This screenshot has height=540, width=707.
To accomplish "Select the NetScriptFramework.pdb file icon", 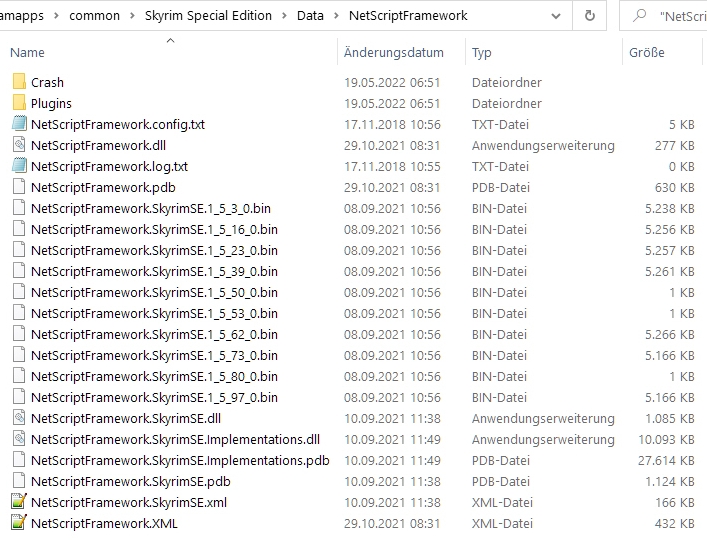I will (x=19, y=187).
